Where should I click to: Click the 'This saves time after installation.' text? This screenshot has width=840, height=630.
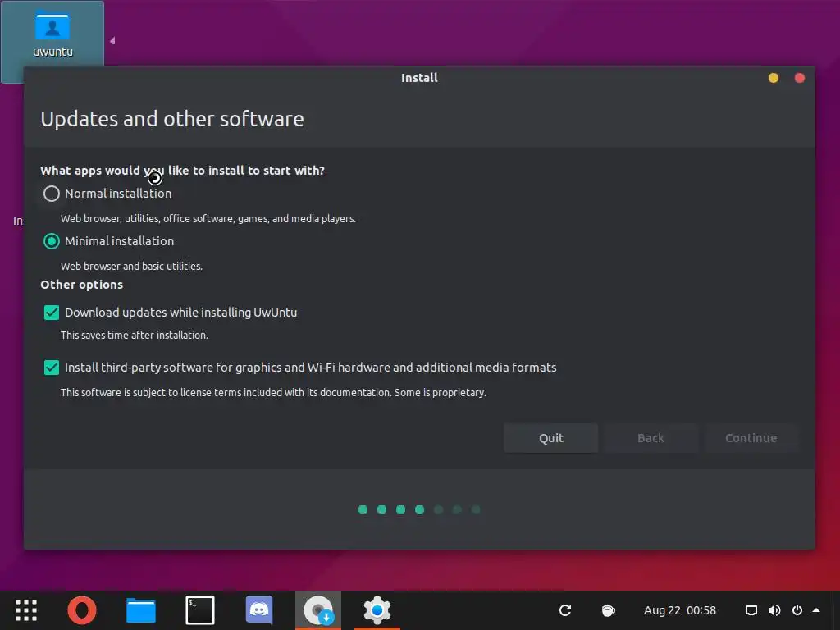134,336
